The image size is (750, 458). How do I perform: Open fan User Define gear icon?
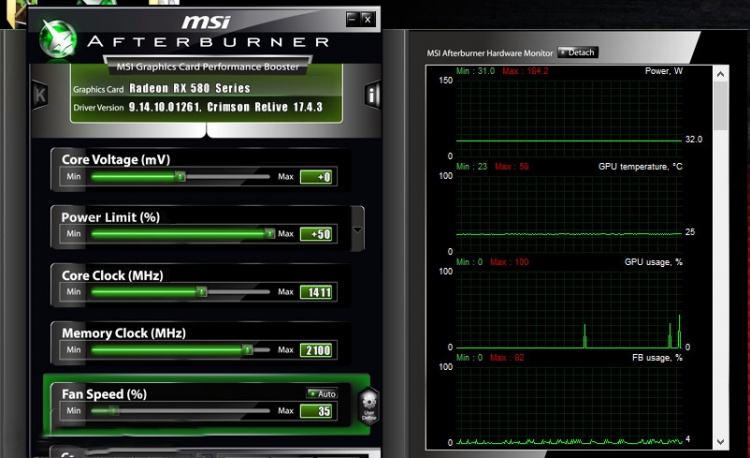(x=369, y=406)
